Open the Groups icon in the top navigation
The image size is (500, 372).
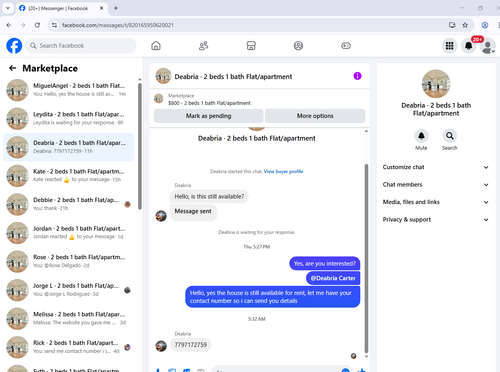pos(298,46)
